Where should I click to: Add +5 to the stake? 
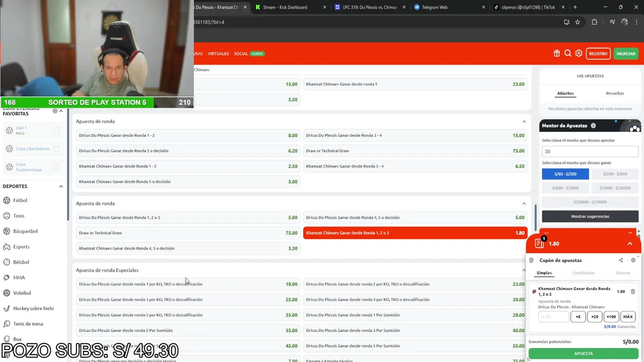click(578, 317)
